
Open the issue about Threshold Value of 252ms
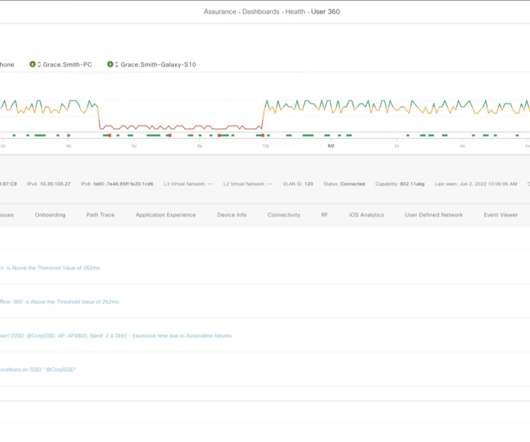point(50,268)
